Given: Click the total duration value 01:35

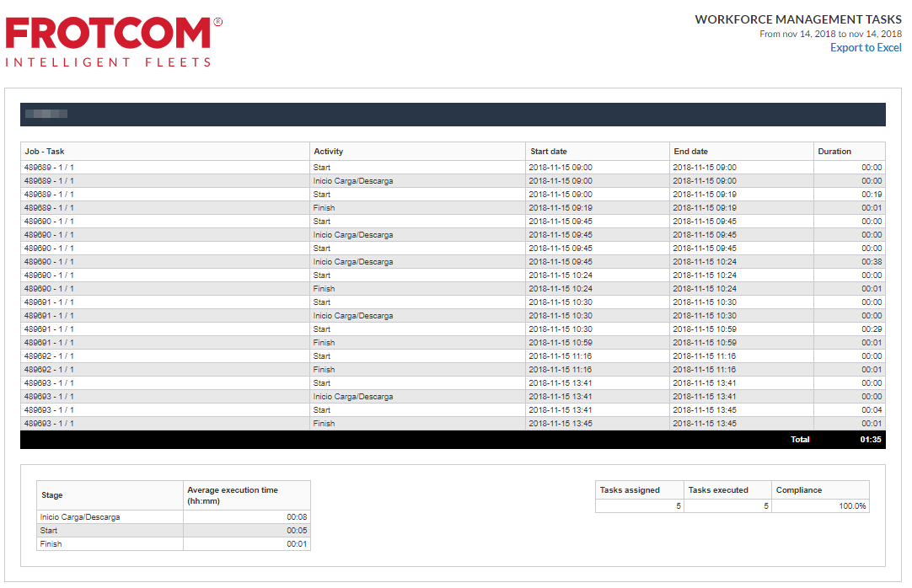Looking at the screenshot, I should (x=871, y=440).
